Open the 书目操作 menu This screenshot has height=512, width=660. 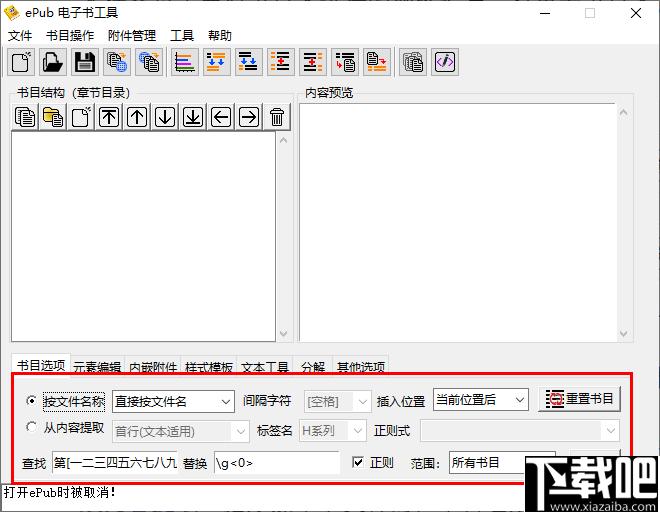(x=70, y=35)
